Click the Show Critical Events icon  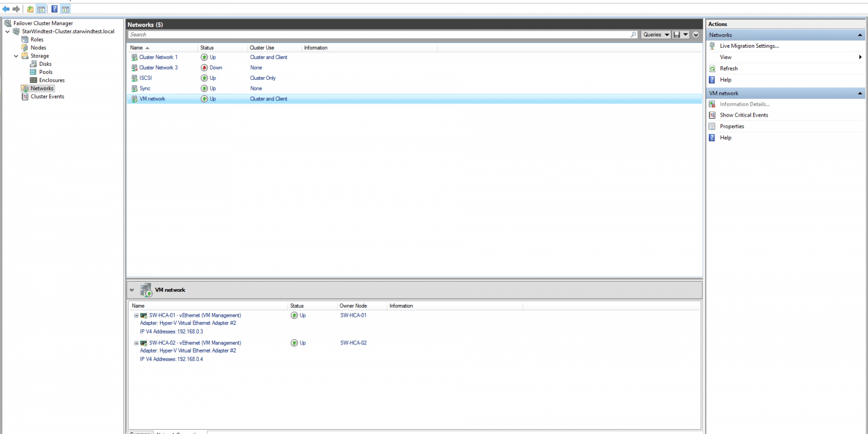point(712,115)
